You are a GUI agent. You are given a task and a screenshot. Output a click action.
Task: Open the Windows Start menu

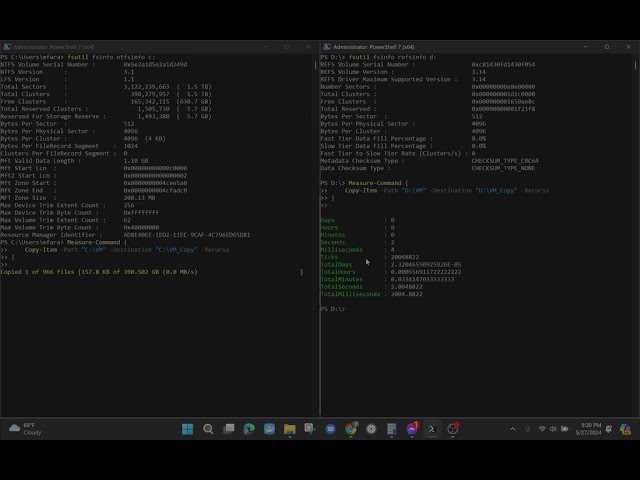click(187, 429)
